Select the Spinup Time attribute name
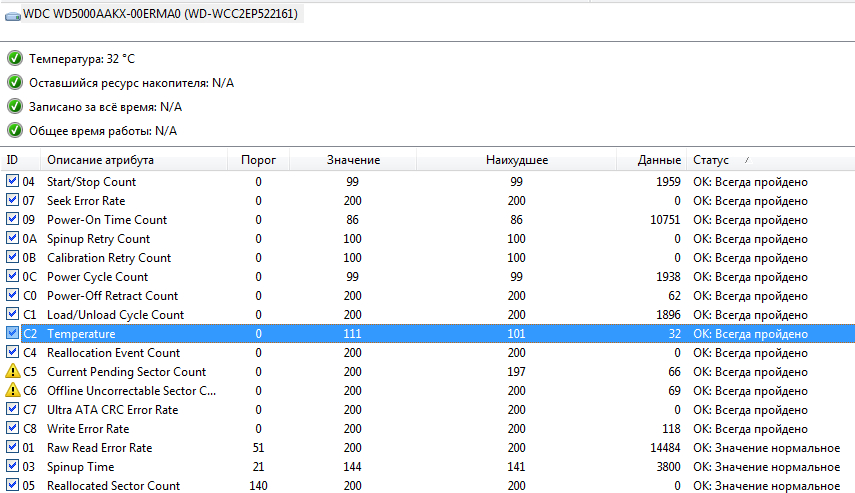The image size is (855, 493). (x=81, y=467)
